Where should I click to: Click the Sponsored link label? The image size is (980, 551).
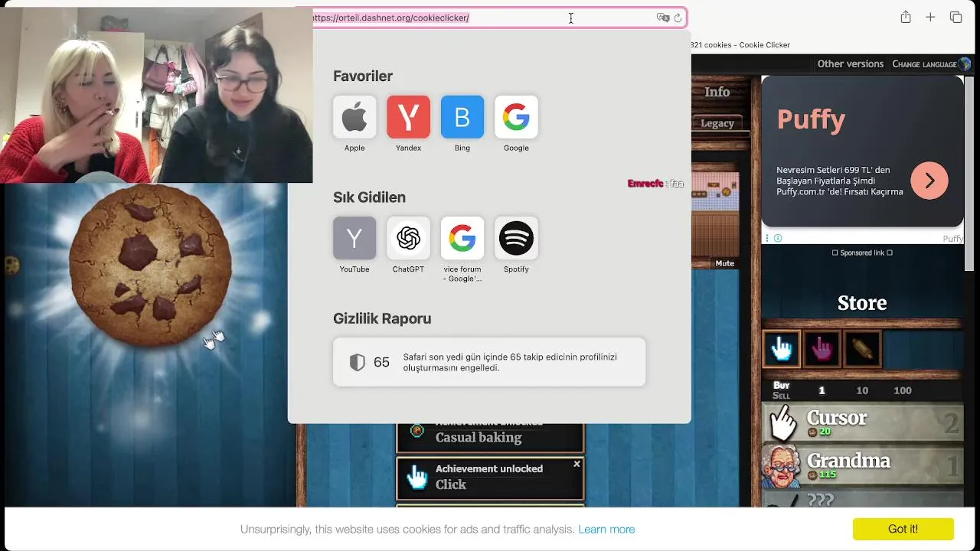pyautogui.click(x=862, y=253)
